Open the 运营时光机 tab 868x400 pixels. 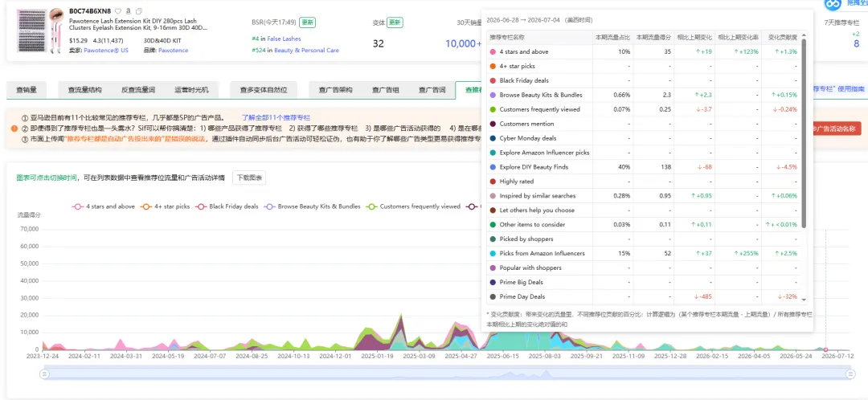click(x=191, y=90)
